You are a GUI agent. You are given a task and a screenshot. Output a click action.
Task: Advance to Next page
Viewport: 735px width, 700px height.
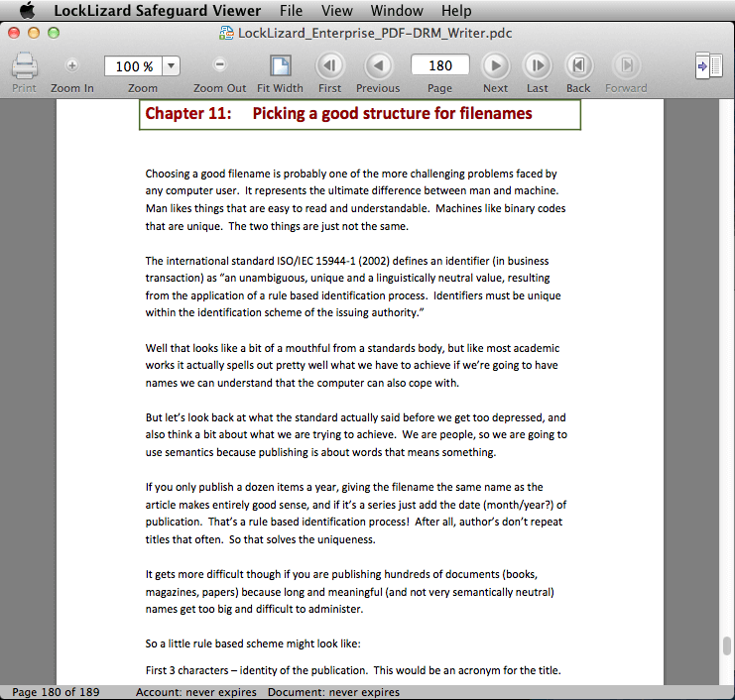point(495,66)
